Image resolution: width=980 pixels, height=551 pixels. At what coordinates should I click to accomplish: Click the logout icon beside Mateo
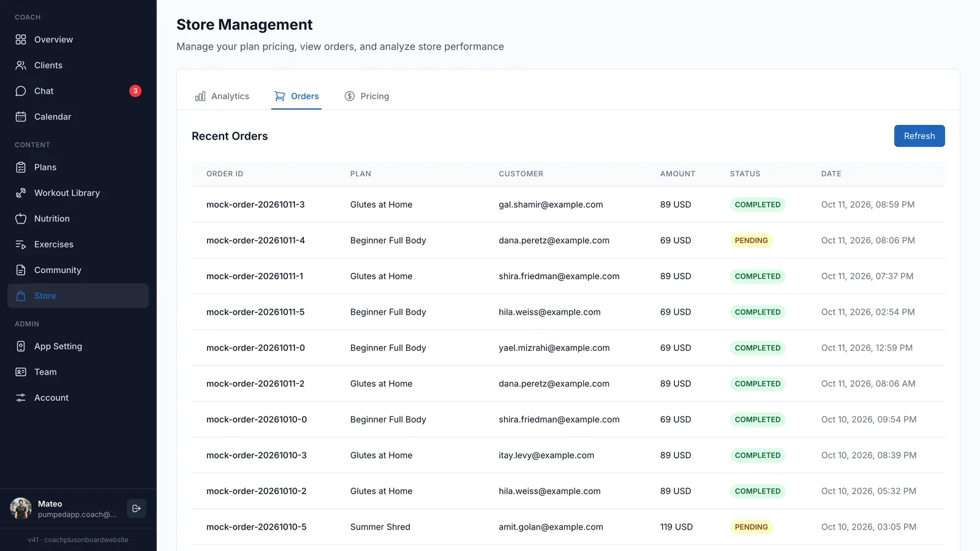pyautogui.click(x=137, y=509)
